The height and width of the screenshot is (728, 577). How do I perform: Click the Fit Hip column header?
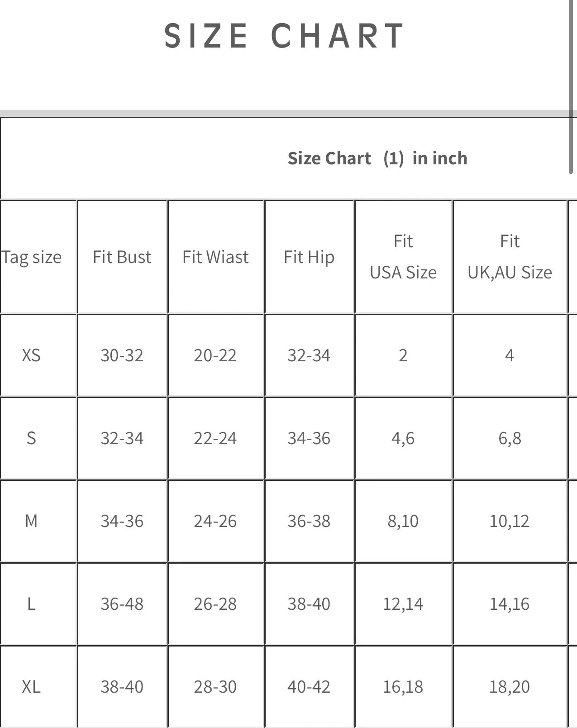pos(309,257)
